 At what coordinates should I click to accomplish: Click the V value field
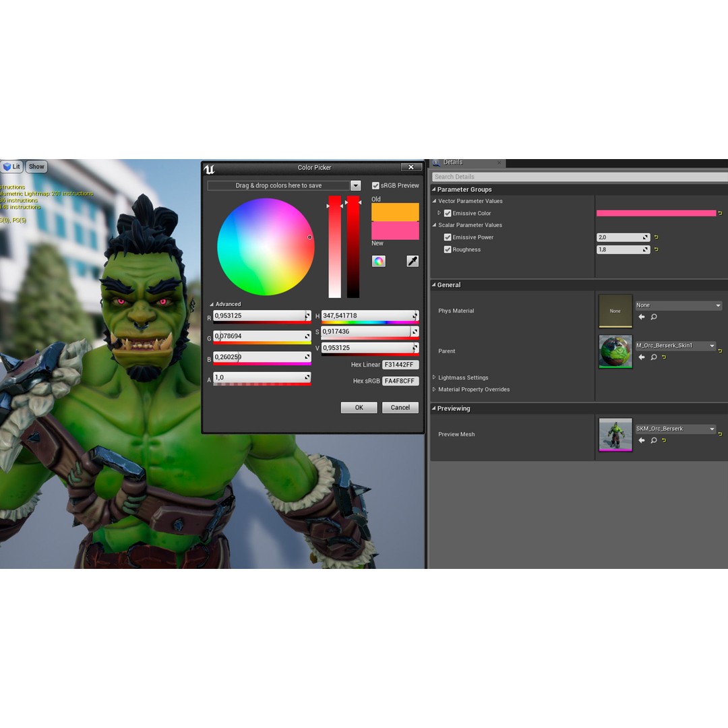click(370, 348)
